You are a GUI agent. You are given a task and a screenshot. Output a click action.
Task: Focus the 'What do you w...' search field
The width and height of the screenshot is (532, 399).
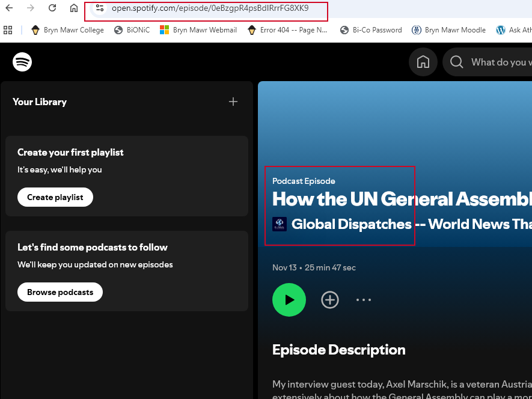[501, 62]
